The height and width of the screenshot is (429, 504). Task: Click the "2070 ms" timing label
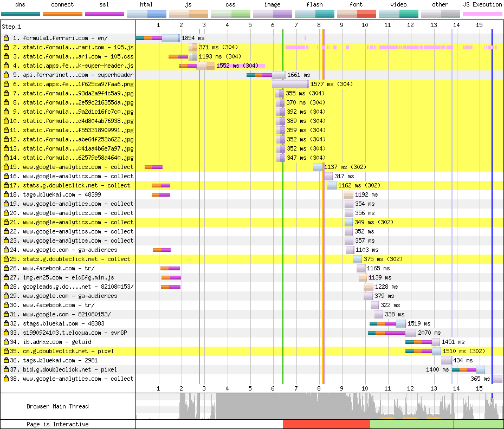[x=429, y=333]
